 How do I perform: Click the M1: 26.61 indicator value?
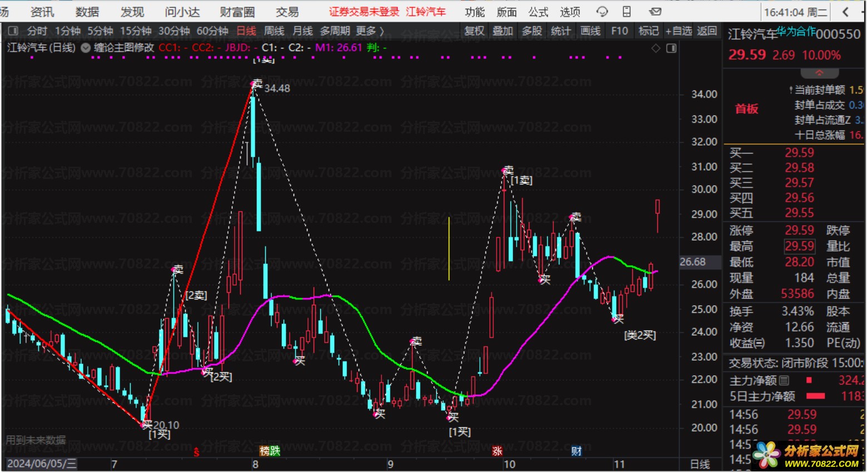(339, 48)
